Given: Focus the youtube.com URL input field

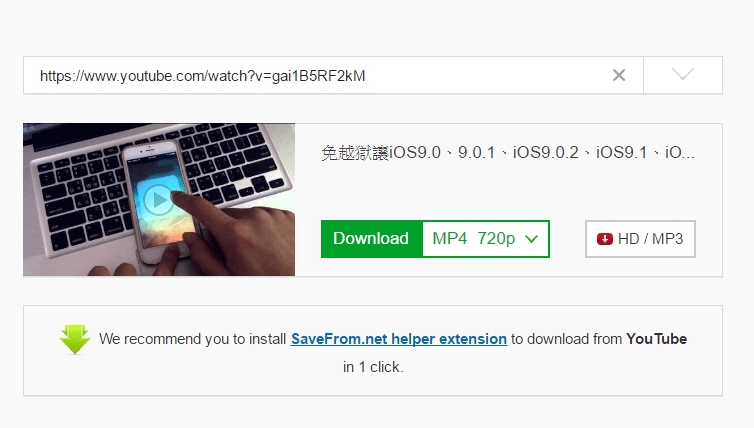Looking at the screenshot, I should coord(317,75).
